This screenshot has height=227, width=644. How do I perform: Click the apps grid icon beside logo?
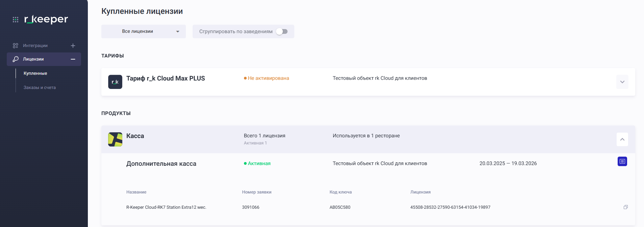point(16,20)
